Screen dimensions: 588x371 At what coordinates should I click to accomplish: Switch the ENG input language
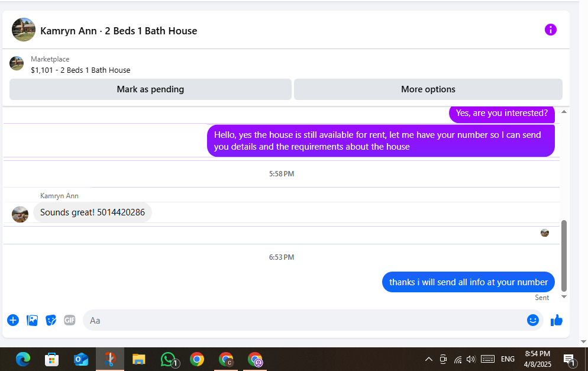pyautogui.click(x=508, y=359)
